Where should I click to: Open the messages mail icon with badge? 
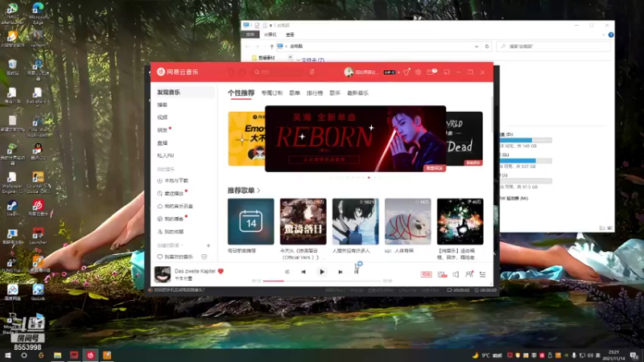(431, 72)
